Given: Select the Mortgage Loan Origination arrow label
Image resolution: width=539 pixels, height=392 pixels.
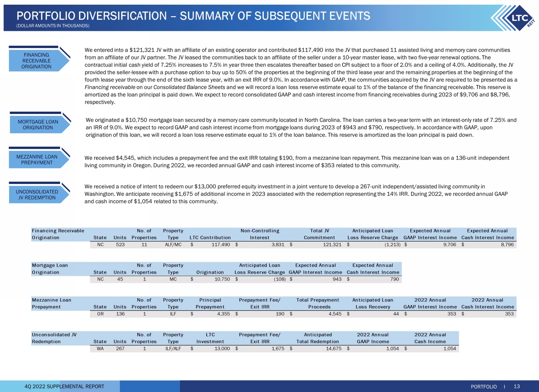Looking at the screenshot, I should click(x=38, y=125).
